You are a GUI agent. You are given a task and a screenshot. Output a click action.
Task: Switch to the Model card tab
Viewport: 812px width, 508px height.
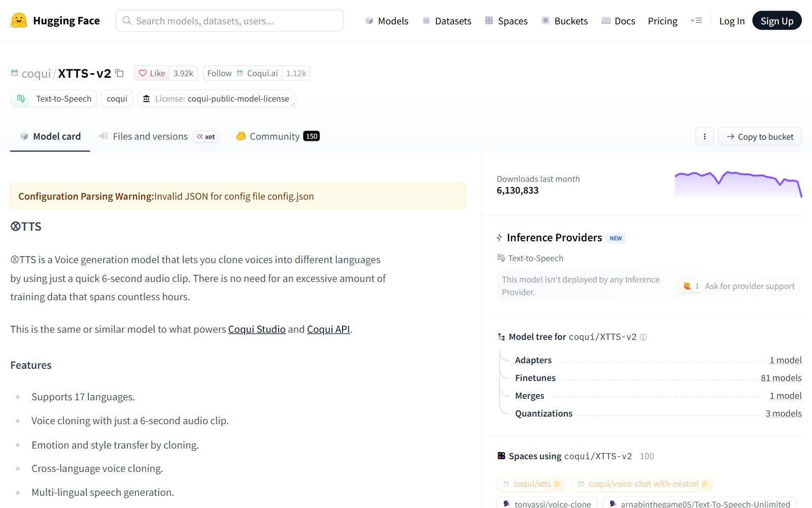(50, 136)
